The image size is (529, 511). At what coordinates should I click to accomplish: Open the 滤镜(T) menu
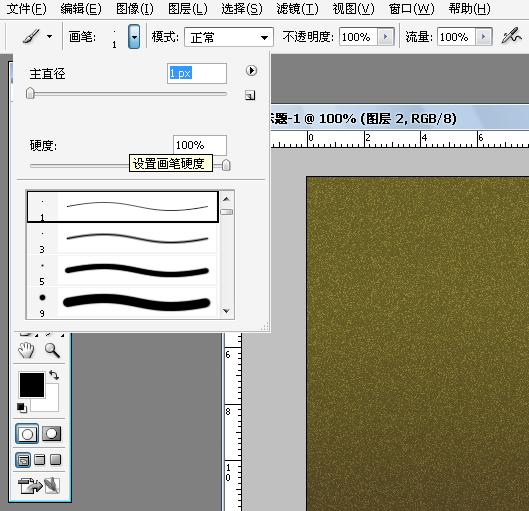[297, 9]
